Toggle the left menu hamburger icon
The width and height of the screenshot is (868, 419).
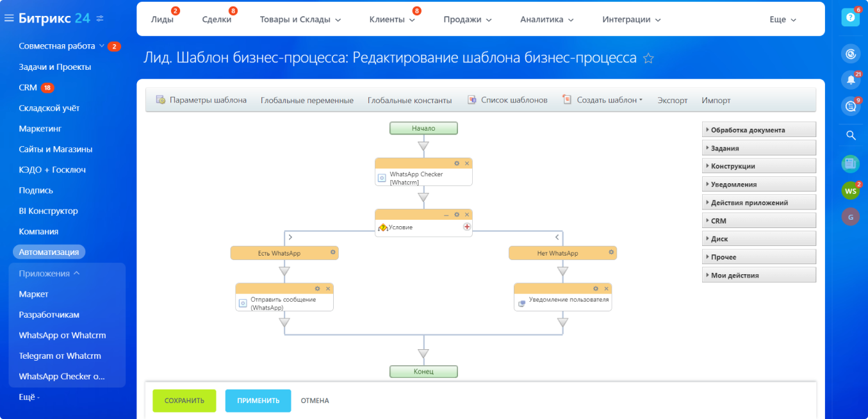(9, 19)
